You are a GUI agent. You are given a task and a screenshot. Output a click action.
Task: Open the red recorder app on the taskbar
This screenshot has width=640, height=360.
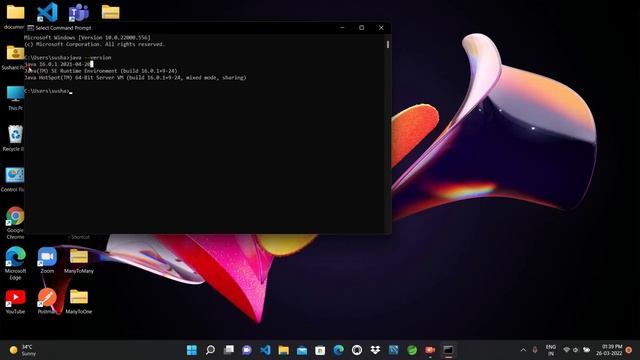pyautogui.click(x=430, y=350)
